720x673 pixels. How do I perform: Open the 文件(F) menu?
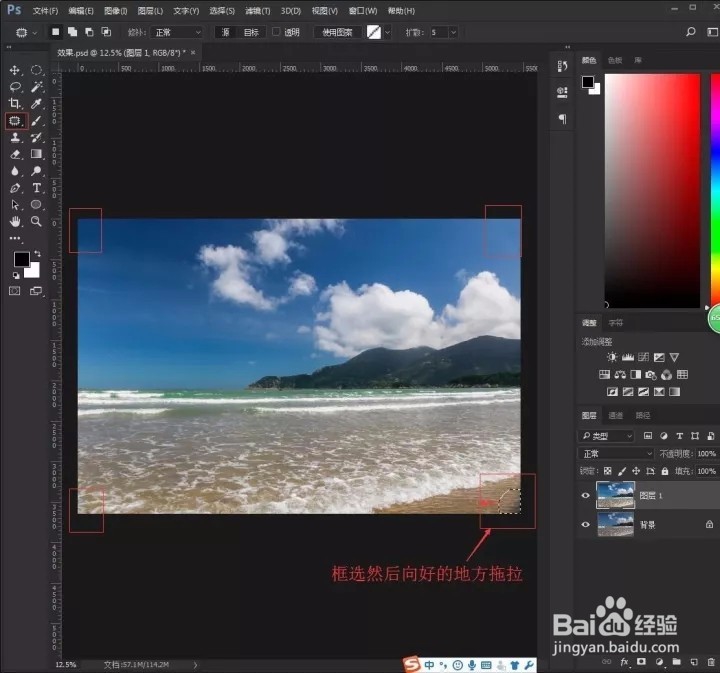tap(45, 11)
